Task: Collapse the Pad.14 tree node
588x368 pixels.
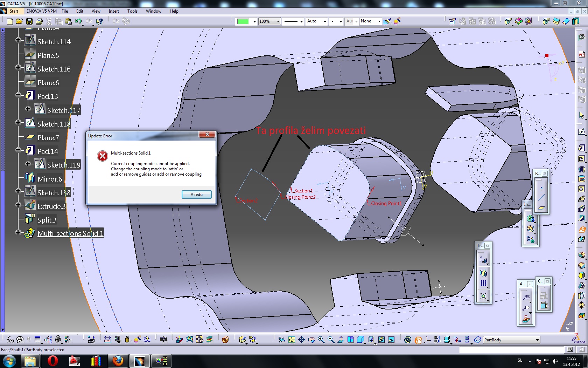Action: coord(18,150)
